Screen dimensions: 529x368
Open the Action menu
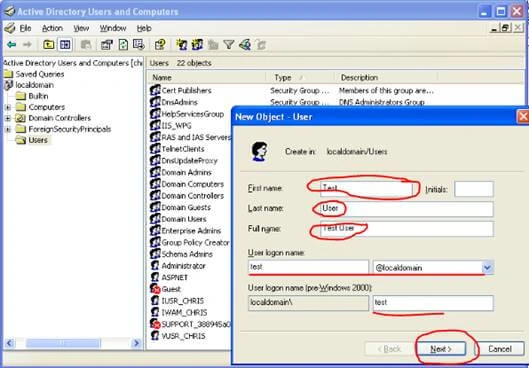pyautogui.click(x=52, y=28)
